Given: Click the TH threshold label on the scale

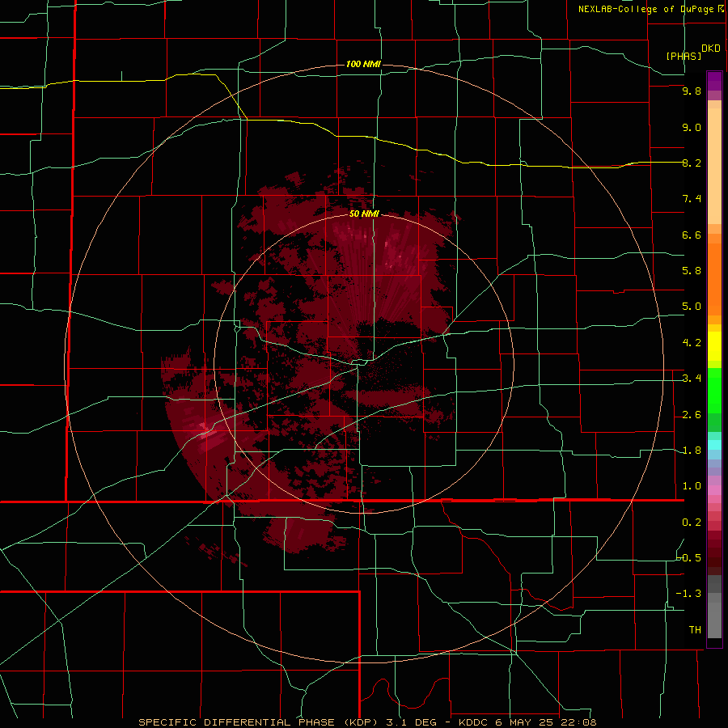Looking at the screenshot, I should [x=695, y=630].
